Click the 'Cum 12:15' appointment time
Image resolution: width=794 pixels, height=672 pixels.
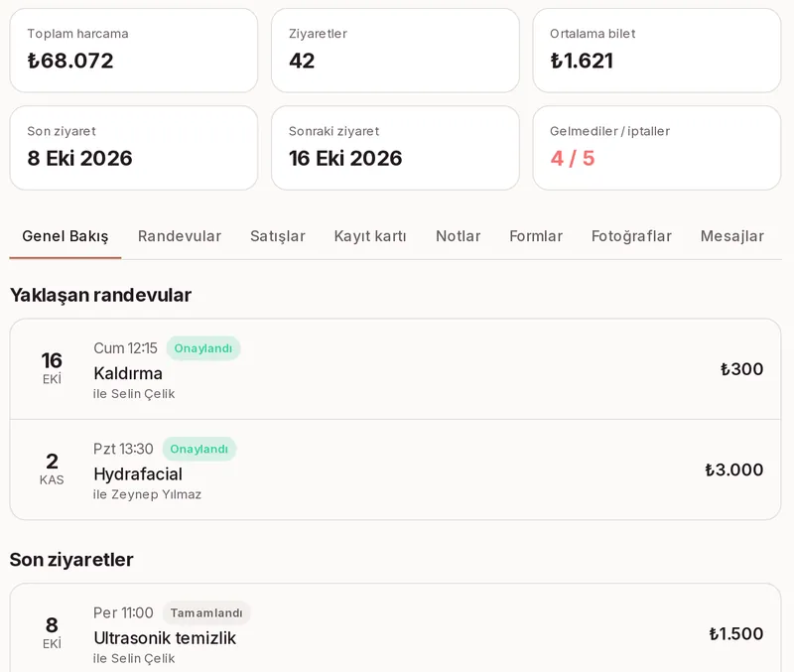(126, 348)
